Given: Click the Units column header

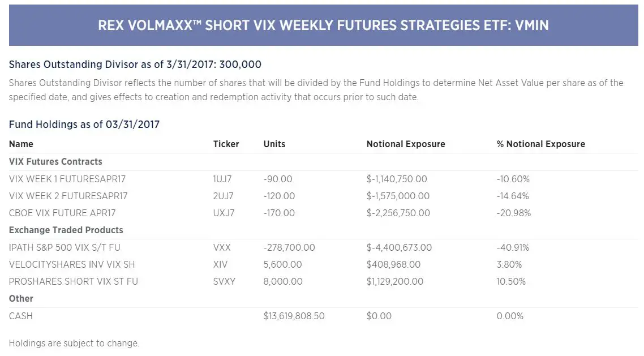Looking at the screenshot, I should [274, 144].
